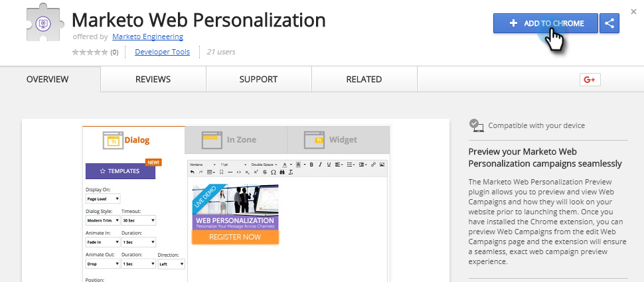
Task: Open the Support tab
Action: coord(259,79)
